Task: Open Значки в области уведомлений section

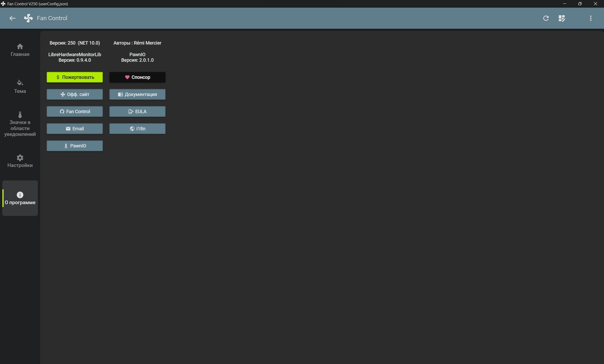Action: point(20,124)
